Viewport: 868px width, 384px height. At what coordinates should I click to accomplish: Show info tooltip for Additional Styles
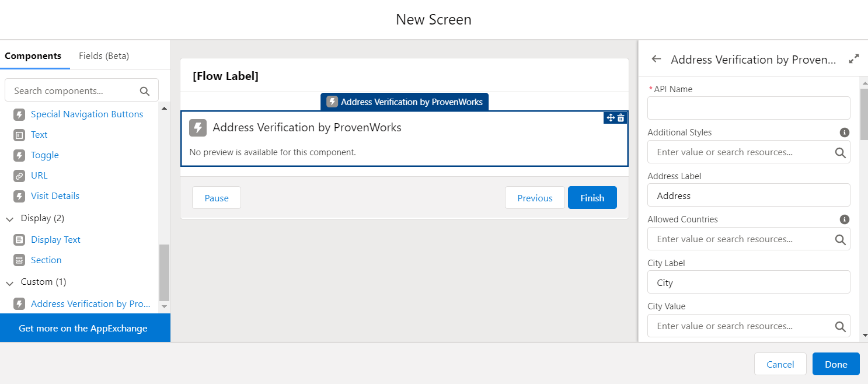844,132
